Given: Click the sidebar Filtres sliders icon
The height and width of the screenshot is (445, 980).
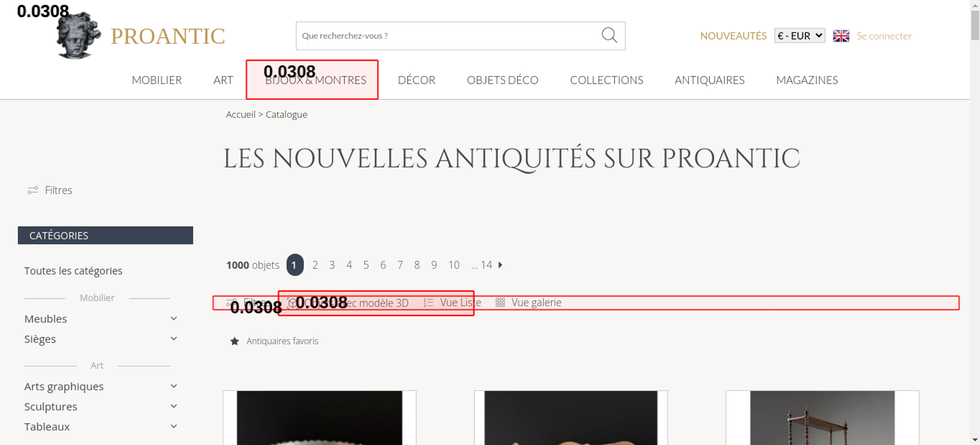Looking at the screenshot, I should (33, 190).
